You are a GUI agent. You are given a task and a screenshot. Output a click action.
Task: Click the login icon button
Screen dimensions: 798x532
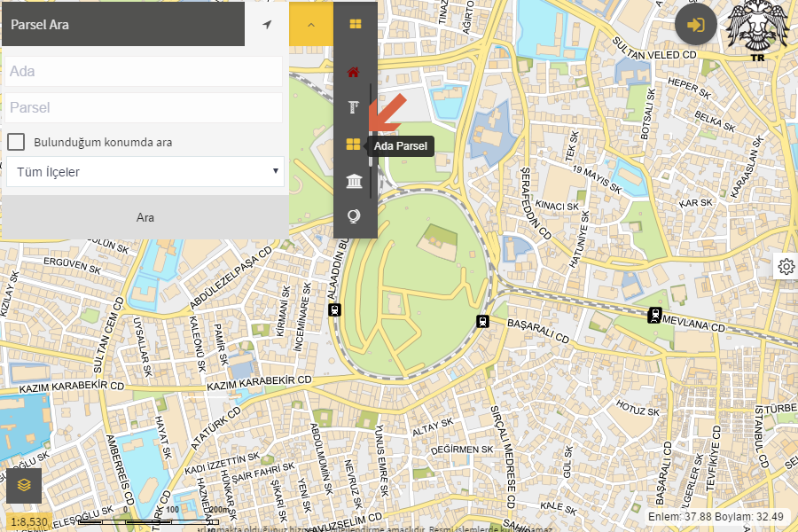coord(696,25)
